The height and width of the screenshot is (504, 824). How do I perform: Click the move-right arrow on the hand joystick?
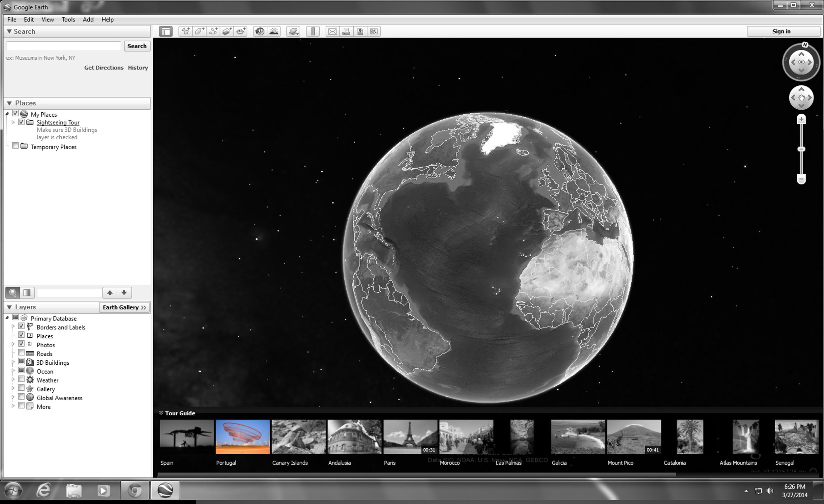click(809, 98)
